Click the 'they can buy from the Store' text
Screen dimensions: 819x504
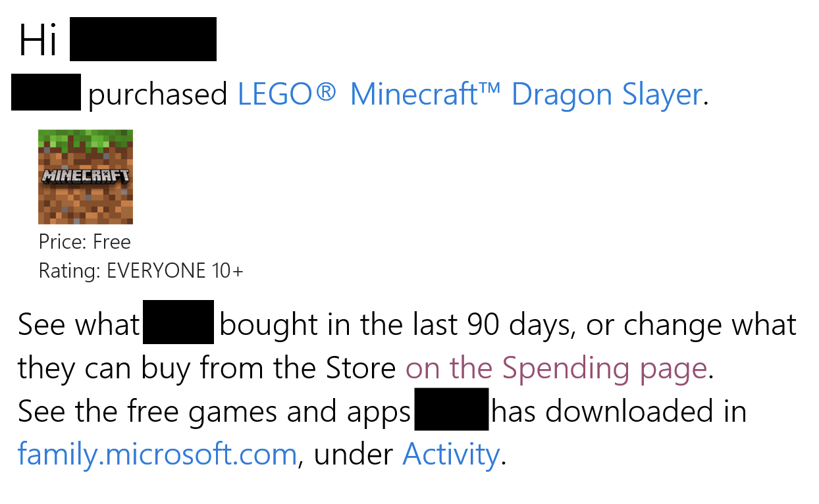tap(206, 368)
